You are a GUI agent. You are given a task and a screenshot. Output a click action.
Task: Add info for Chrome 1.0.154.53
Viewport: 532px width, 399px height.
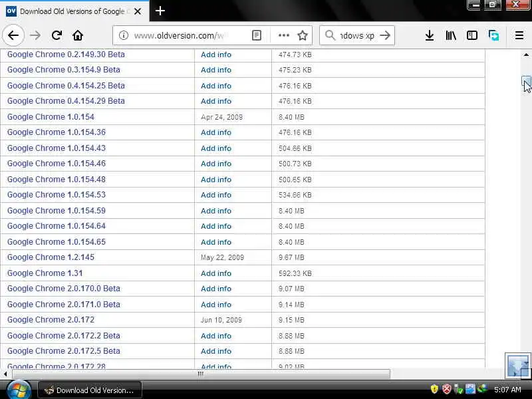click(x=215, y=195)
